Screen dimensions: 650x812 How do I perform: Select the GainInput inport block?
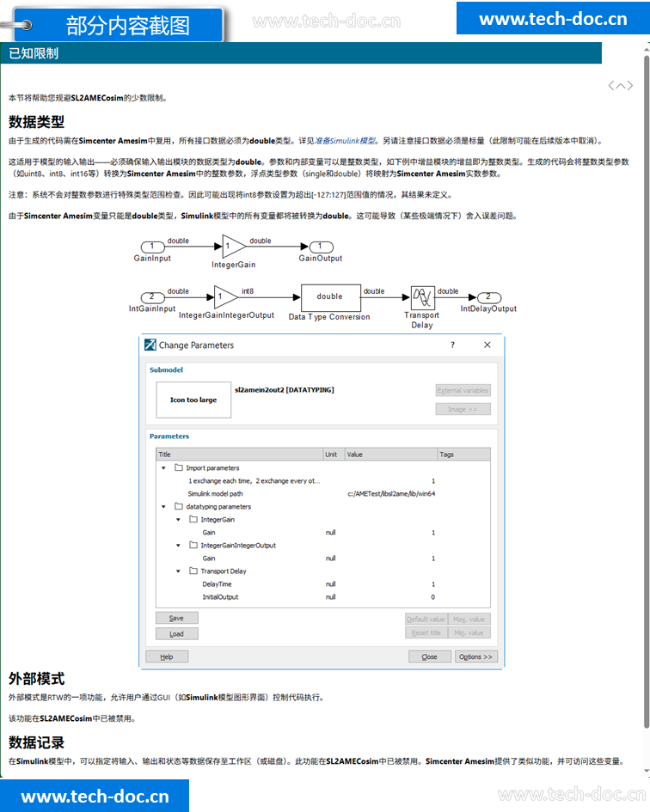152,247
